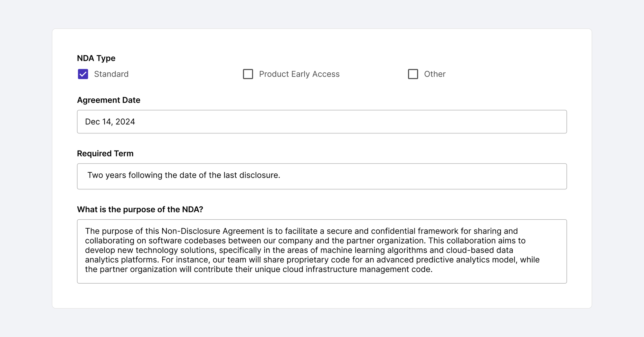The width and height of the screenshot is (644, 337).
Task: Uncheck the Standard NDA type checkbox
Action: point(83,74)
